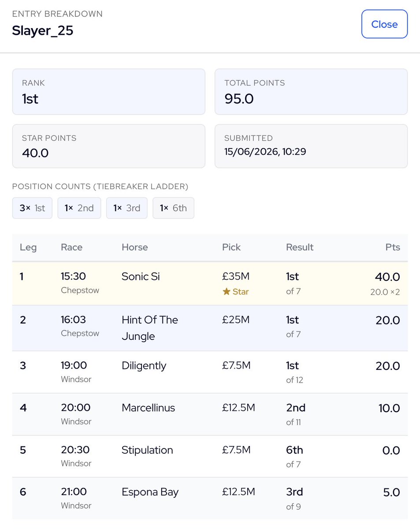Select the 1× 6th position count chip

pos(173,208)
